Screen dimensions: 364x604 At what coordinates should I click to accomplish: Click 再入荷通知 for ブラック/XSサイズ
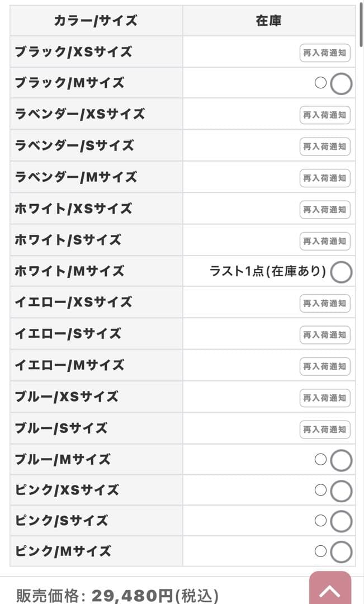[x=325, y=53]
